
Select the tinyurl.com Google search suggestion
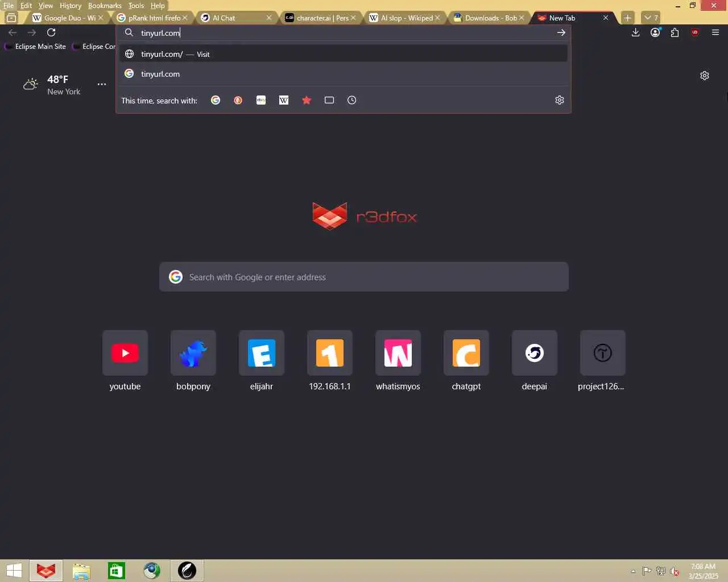pyautogui.click(x=344, y=74)
